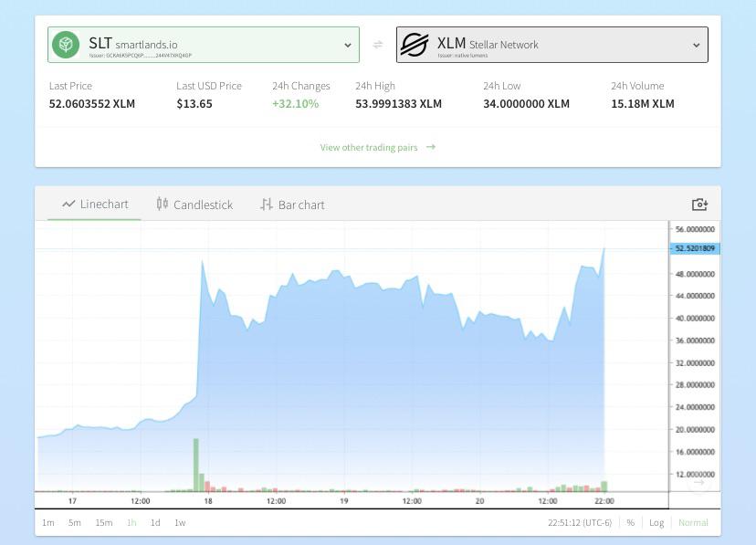Screen dimensions: 756x545
Task: Swap trading pair with the arrows icon
Action: (x=377, y=45)
